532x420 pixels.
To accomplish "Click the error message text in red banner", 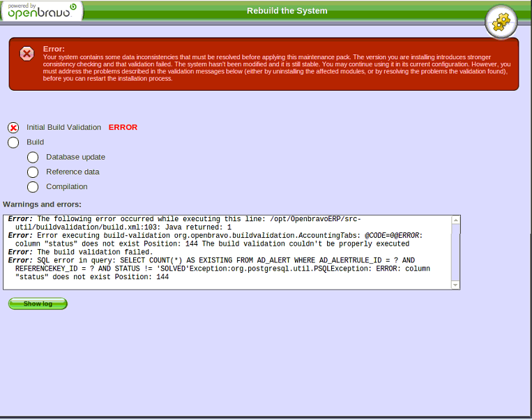I will coord(275,67).
